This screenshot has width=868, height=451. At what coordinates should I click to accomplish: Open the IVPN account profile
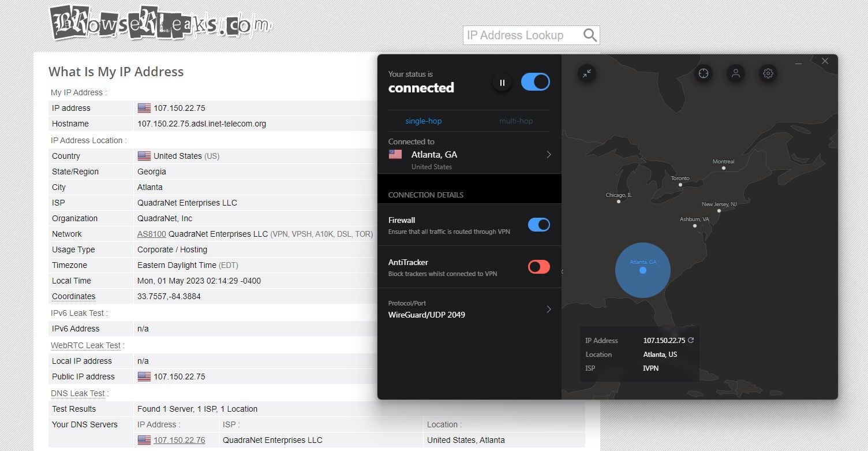pos(735,73)
